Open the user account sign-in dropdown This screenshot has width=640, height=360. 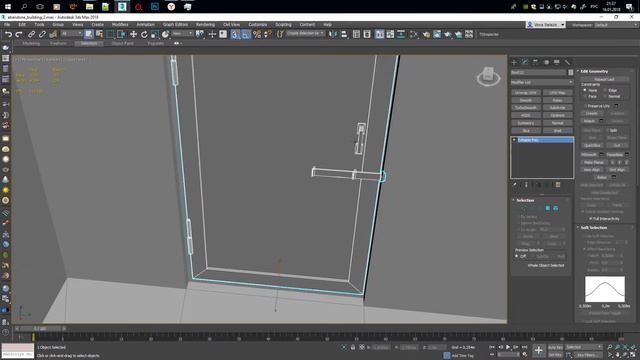pos(546,25)
